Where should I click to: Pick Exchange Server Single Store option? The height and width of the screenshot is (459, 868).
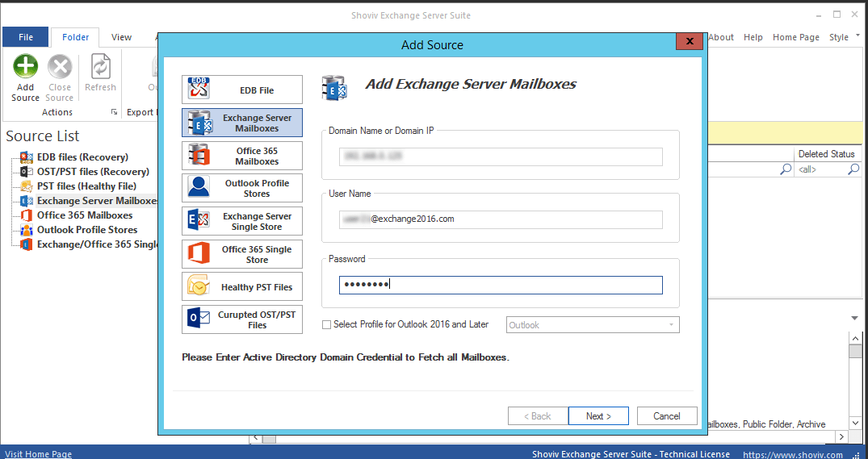(242, 221)
